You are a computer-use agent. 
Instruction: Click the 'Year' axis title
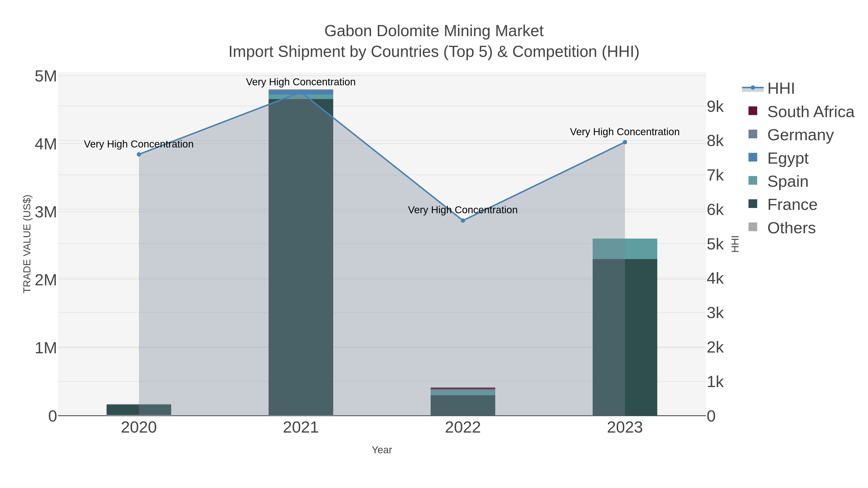[382, 450]
